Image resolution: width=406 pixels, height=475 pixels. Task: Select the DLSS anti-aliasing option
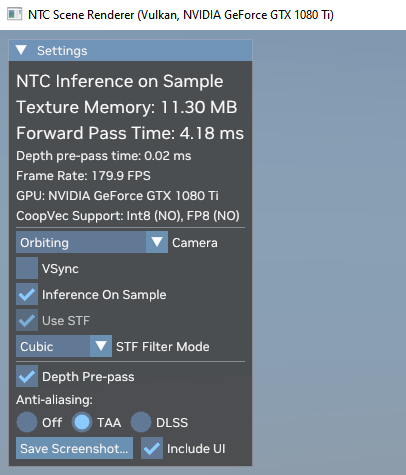coord(141,422)
